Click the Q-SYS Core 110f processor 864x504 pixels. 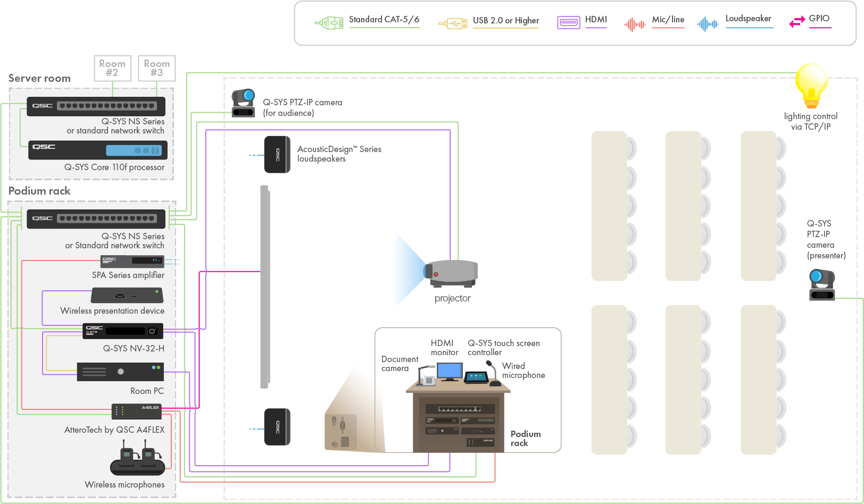pos(98,150)
